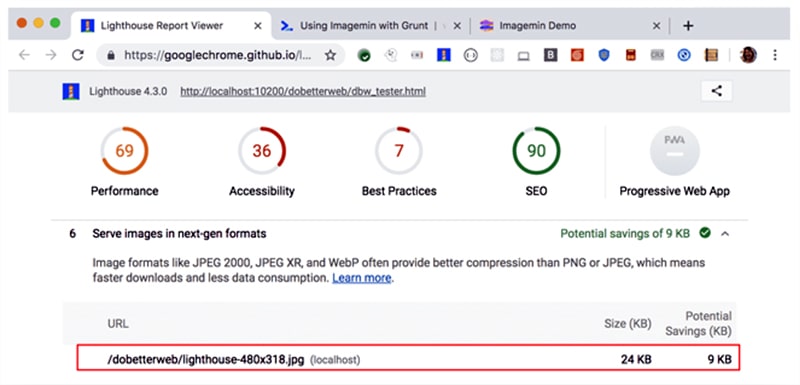This screenshot has width=800, height=385.
Task: Close the Using Imagemin with Grunt tab
Action: coord(457,25)
